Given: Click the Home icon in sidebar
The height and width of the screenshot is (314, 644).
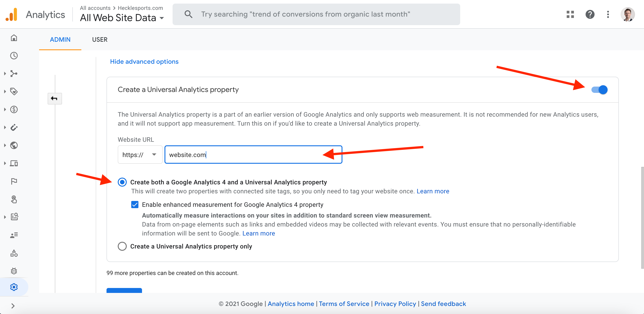Looking at the screenshot, I should (x=14, y=38).
